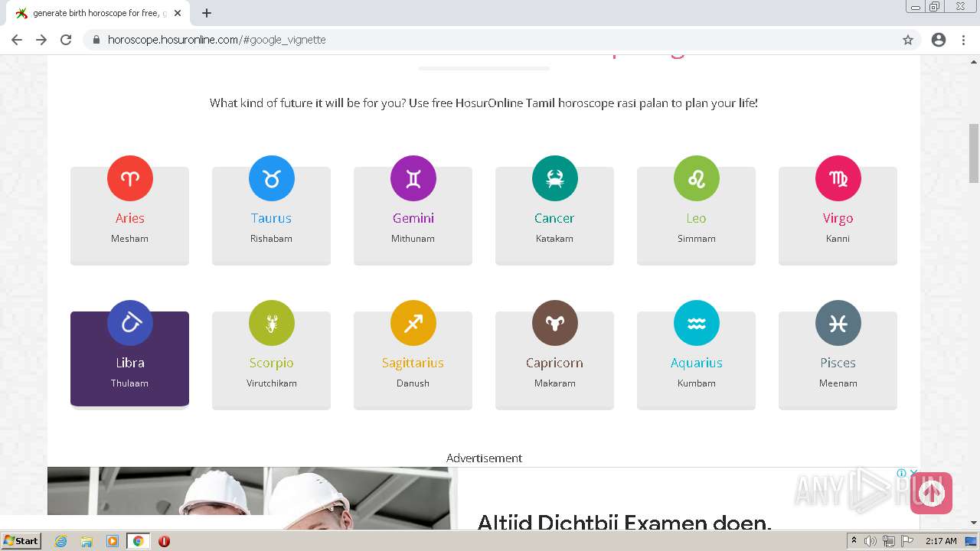Select the Libra label text
The width and height of the screenshot is (980, 551).
coord(130,363)
